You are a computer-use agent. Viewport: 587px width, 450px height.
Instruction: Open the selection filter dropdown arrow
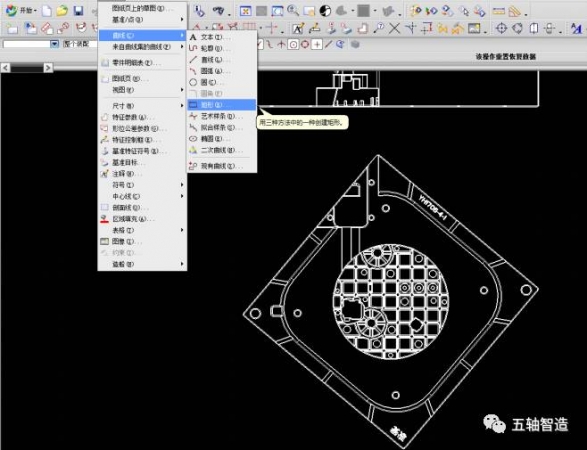(x=55, y=44)
